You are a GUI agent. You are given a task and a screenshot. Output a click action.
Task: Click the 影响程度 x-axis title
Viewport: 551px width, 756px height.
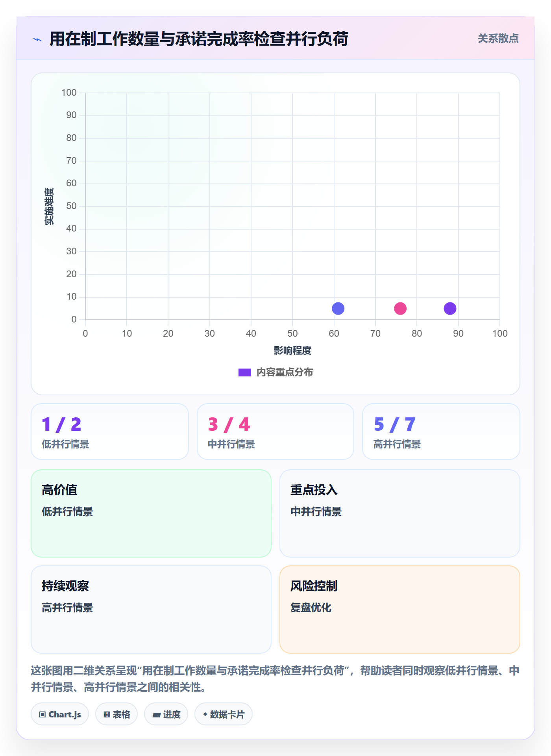tap(292, 350)
